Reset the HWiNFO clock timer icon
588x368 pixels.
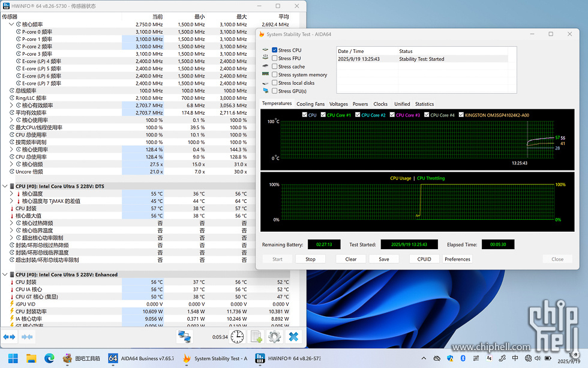(237, 337)
